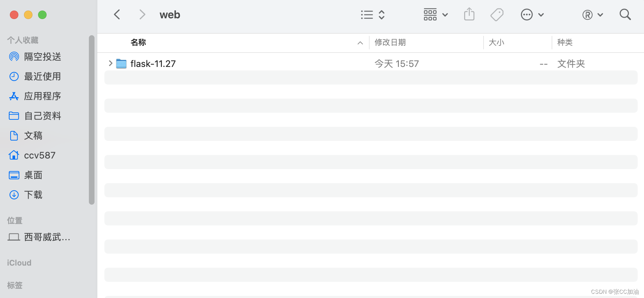Zoom the window with the green button
This screenshot has width=644, height=298.
[42, 15]
